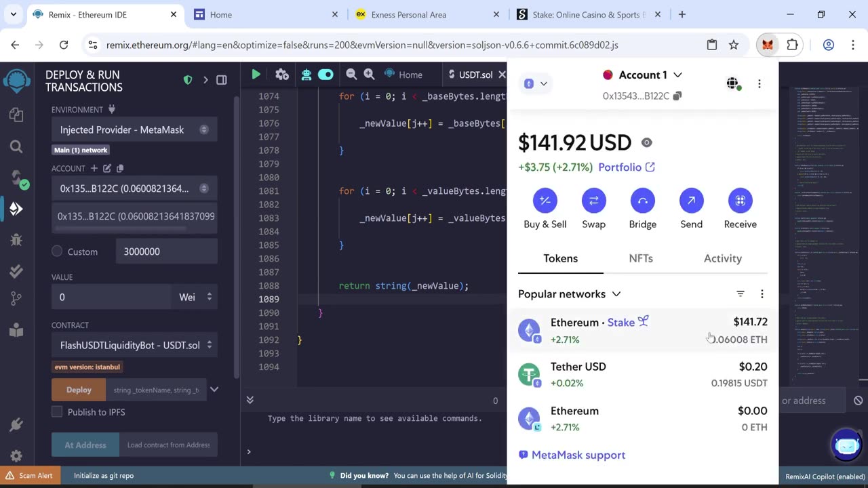Open Search in files sidebar icon

click(x=16, y=146)
